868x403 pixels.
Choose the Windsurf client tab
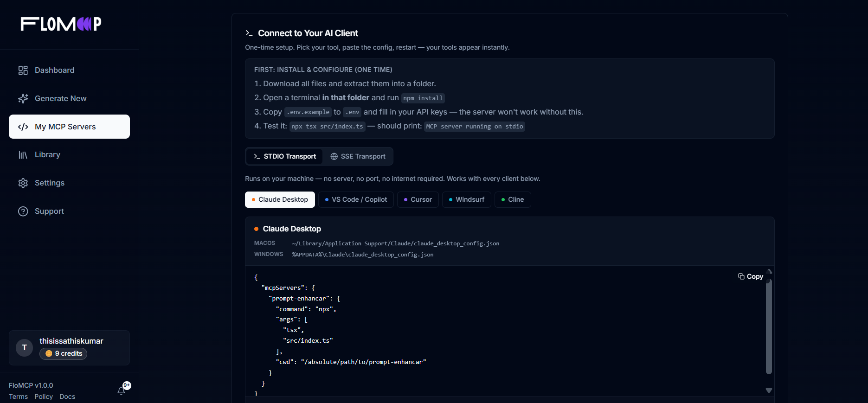(x=466, y=199)
